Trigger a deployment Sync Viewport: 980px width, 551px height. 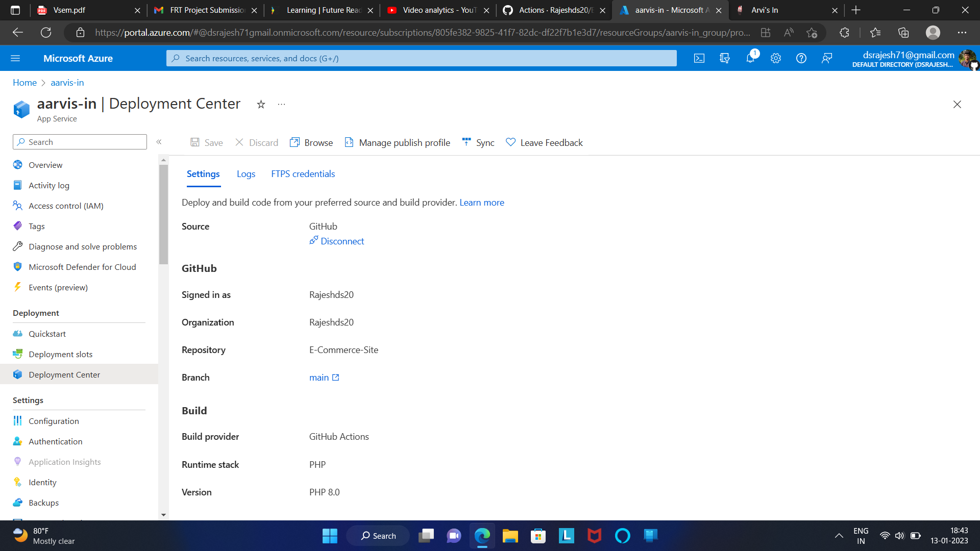point(478,142)
